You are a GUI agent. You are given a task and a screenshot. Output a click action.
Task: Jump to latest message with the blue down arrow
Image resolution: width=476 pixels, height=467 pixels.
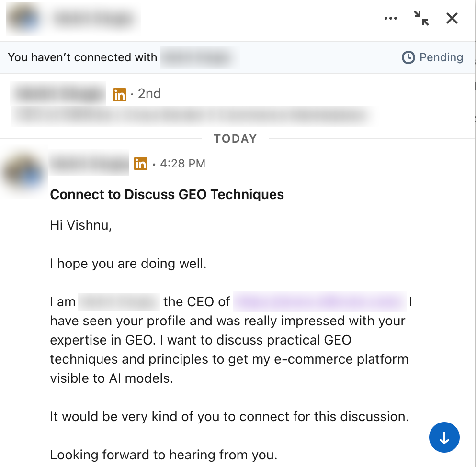444,437
